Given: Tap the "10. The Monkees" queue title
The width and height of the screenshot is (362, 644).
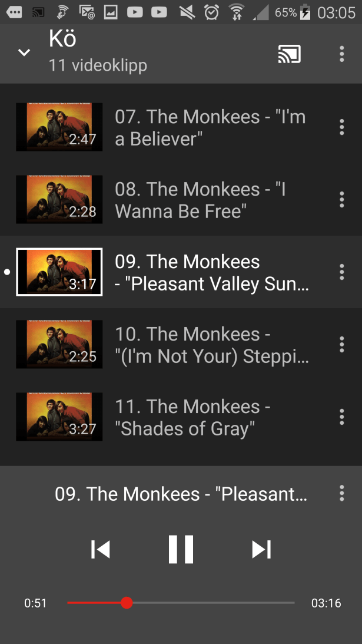Looking at the screenshot, I should [x=192, y=333].
